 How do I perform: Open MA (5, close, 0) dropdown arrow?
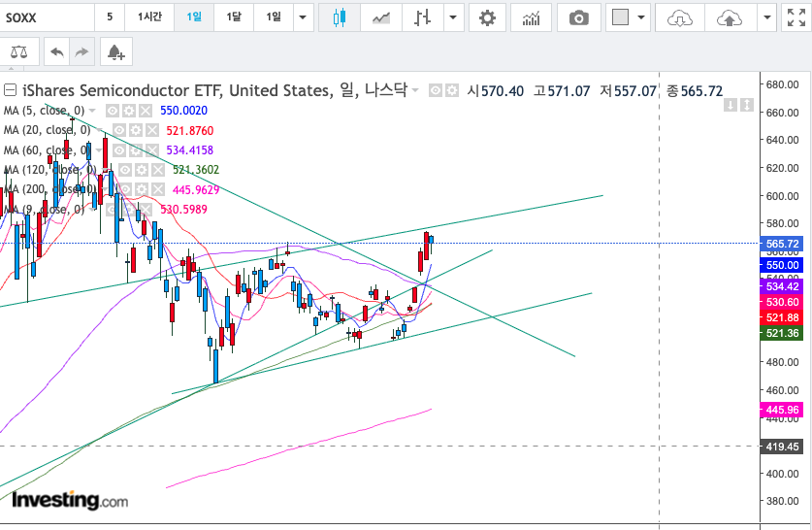click(x=92, y=111)
